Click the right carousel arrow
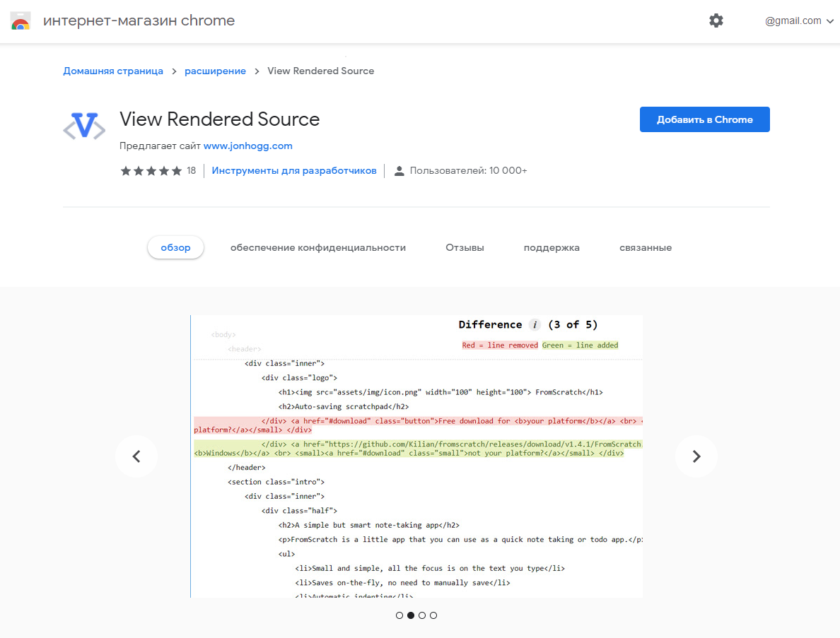 [696, 456]
